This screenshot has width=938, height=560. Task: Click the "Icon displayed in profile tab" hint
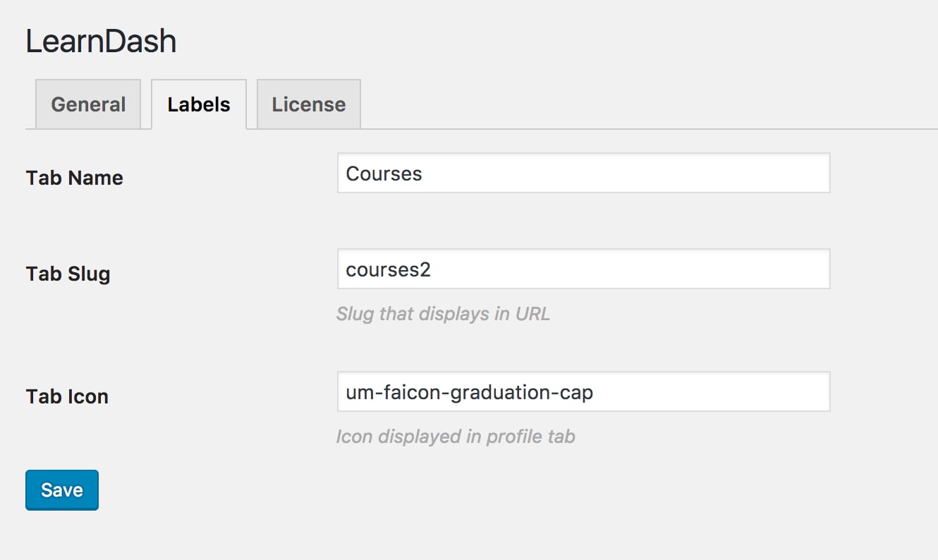pyautogui.click(x=456, y=437)
